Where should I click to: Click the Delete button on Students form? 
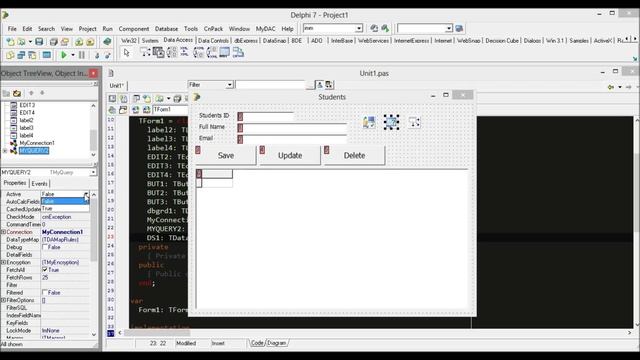tap(354, 156)
